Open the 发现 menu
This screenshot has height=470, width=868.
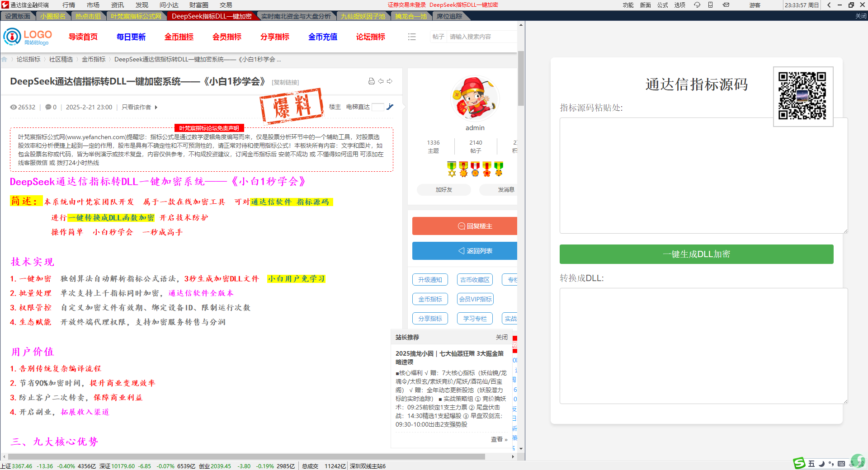(142, 5)
